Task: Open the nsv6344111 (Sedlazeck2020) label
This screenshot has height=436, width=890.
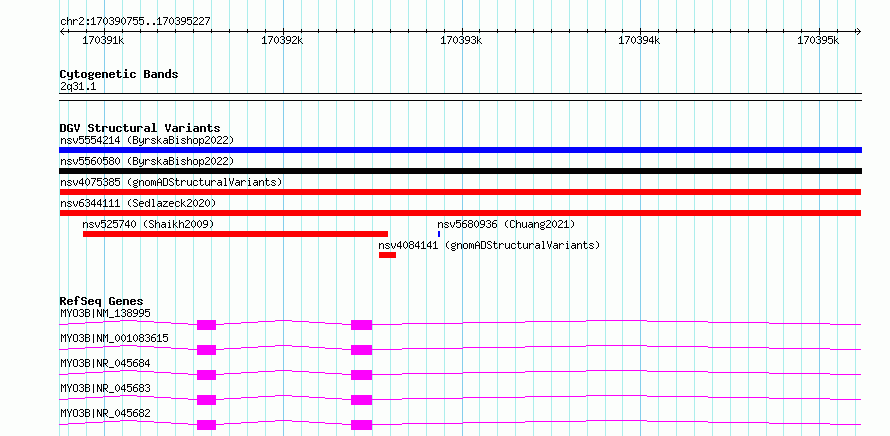Action: point(138,203)
